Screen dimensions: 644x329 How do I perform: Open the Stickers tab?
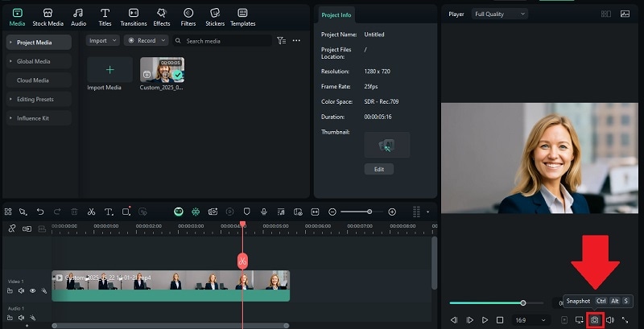click(x=215, y=18)
